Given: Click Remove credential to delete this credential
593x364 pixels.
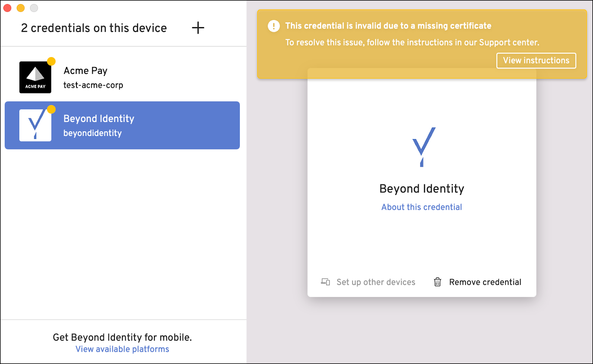Looking at the screenshot, I should pyautogui.click(x=485, y=282).
